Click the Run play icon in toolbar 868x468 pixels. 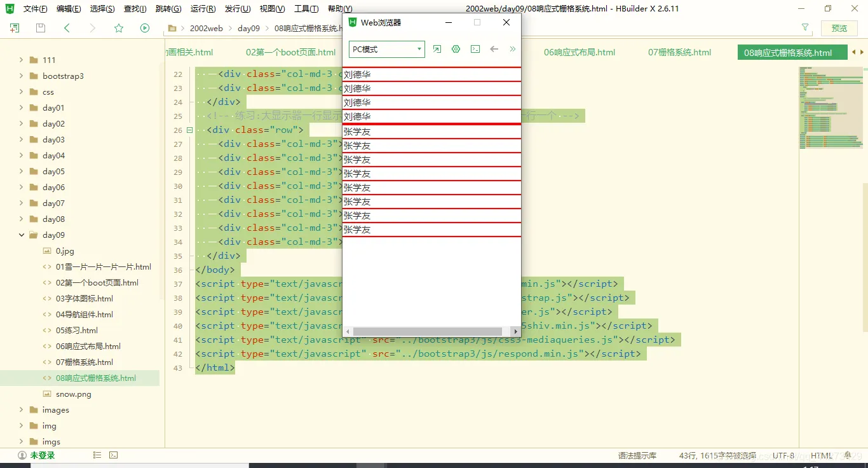tap(145, 28)
